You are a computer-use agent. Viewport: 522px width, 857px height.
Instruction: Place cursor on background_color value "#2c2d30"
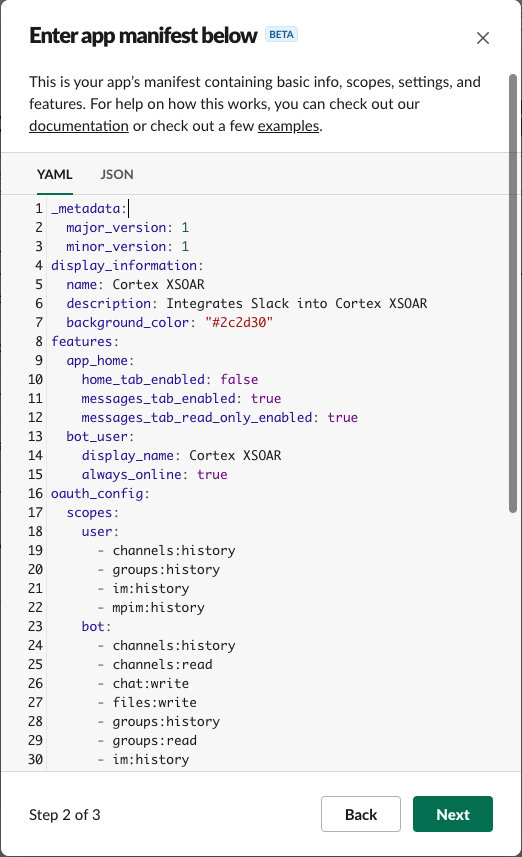(239, 322)
